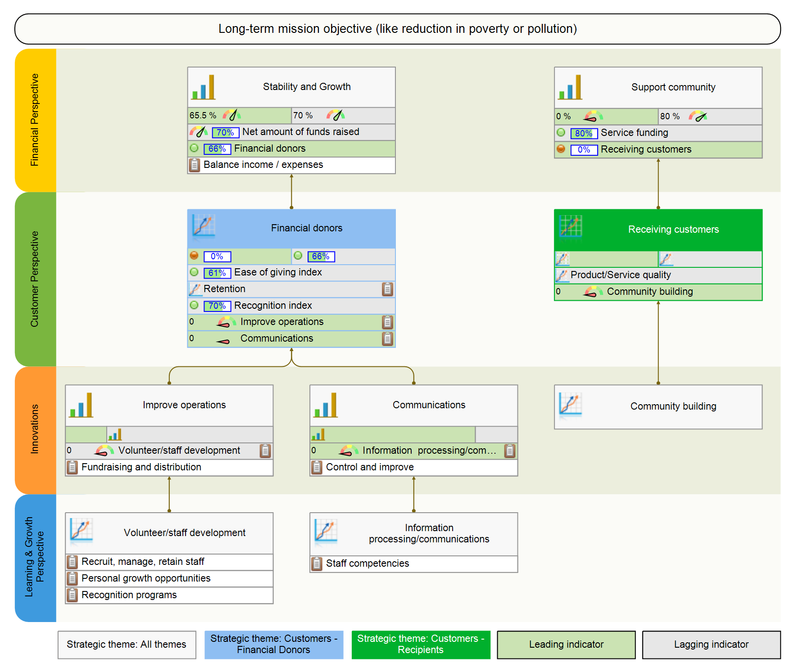Select the Financial Perspective yellow tab

(35, 120)
